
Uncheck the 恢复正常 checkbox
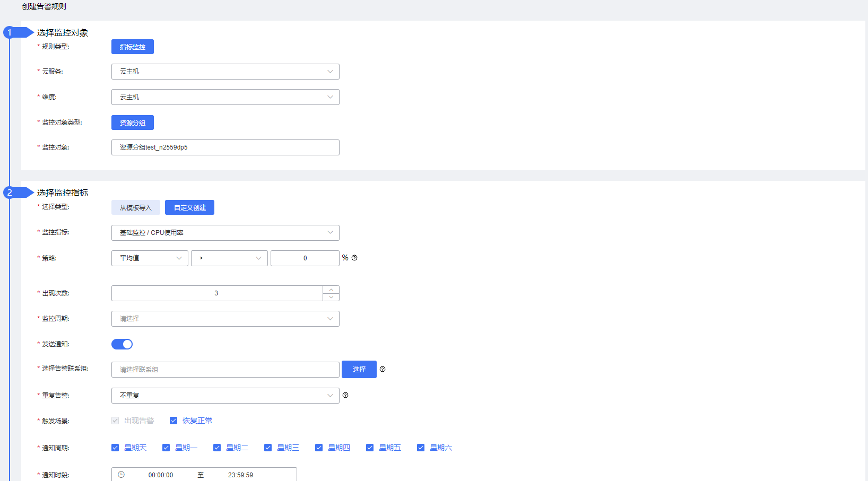(173, 421)
